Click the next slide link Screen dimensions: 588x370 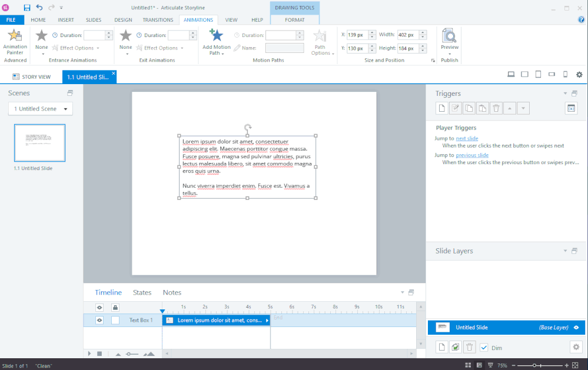point(467,138)
